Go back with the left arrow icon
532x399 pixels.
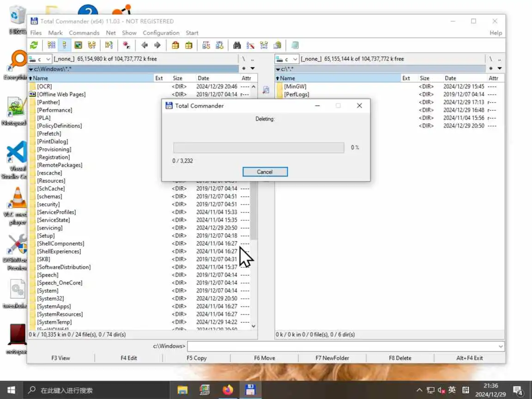click(x=145, y=45)
